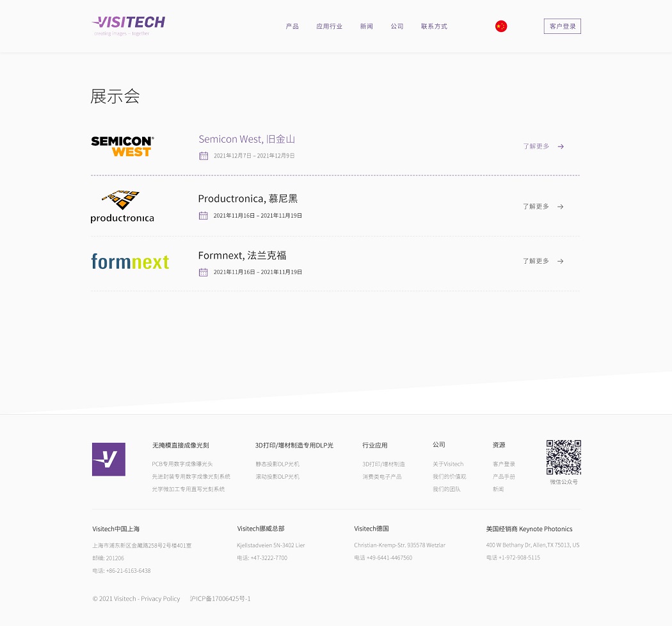Click the Kjellstadveien 5N-3402 Lier address

271,545
